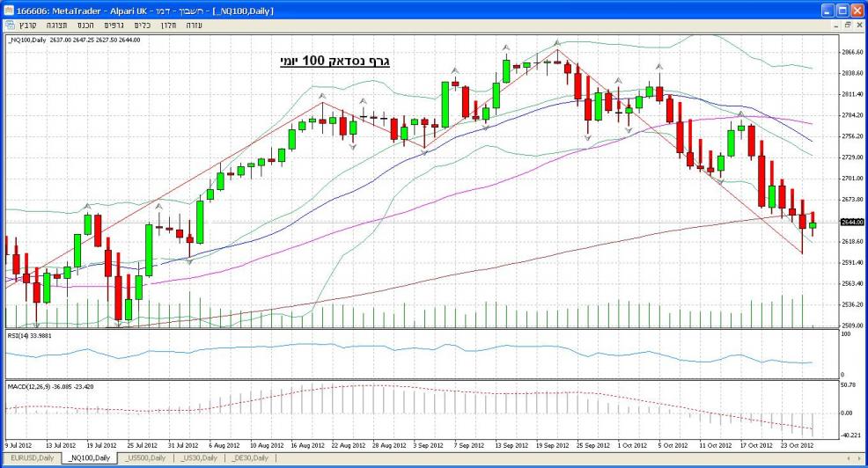Click the RSI(14) indicator label
868x468 pixels.
[x=26, y=335]
